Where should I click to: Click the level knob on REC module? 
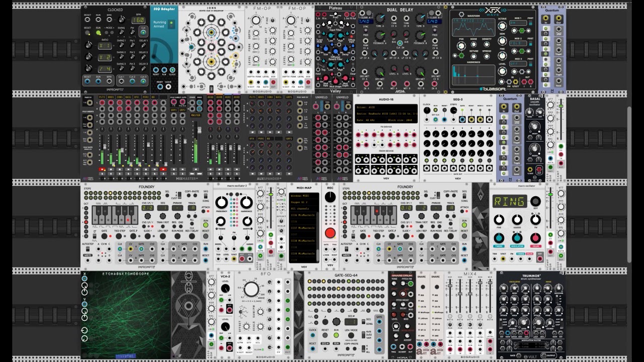[x=330, y=197]
